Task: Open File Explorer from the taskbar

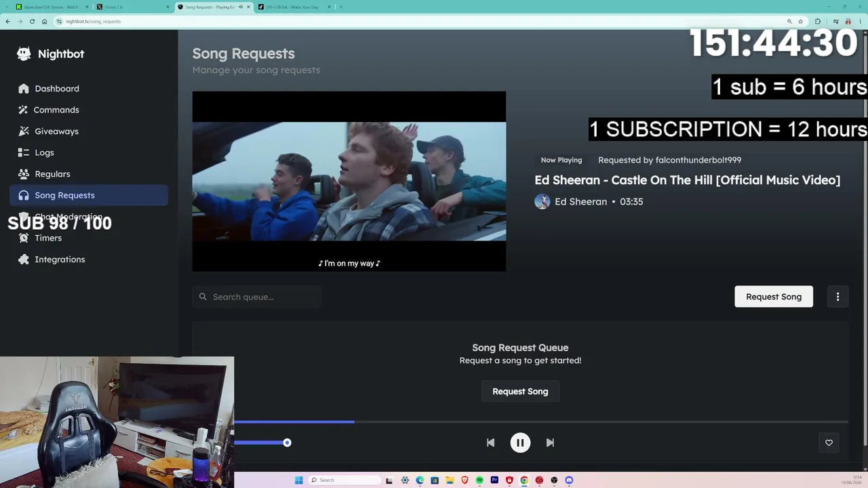Action: coord(450,481)
